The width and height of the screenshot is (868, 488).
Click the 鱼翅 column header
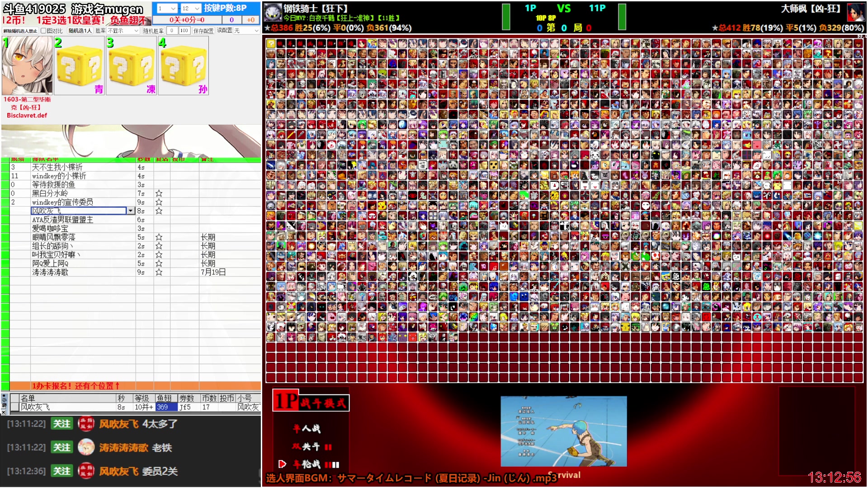click(166, 398)
